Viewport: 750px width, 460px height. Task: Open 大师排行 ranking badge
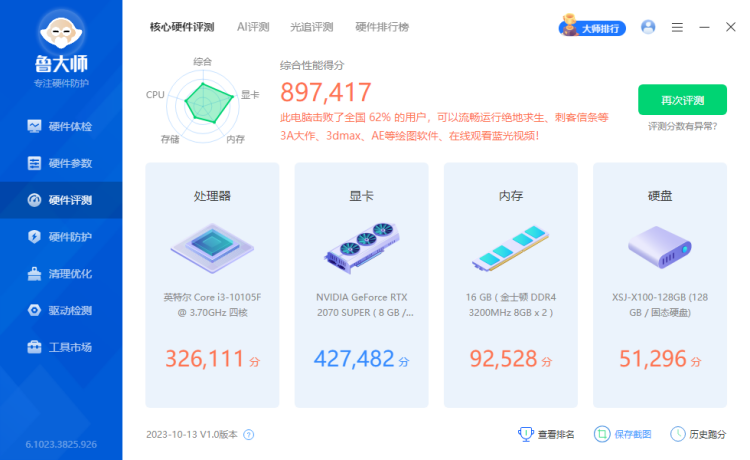[x=594, y=28]
